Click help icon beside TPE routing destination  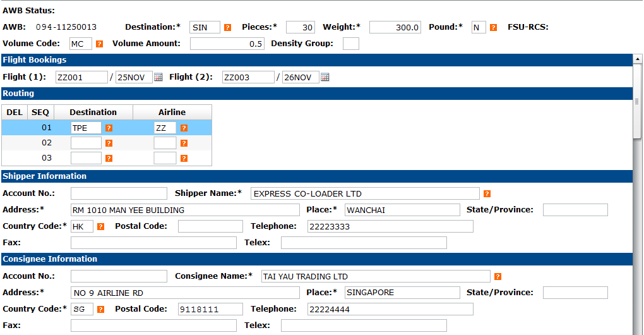pyautogui.click(x=109, y=128)
